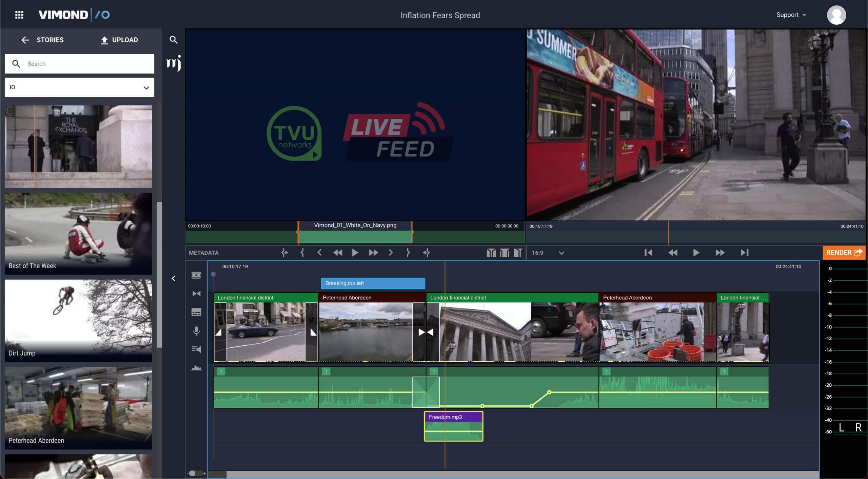868x479 pixels.
Task: Jump to out-point in source player
Action: point(426,253)
